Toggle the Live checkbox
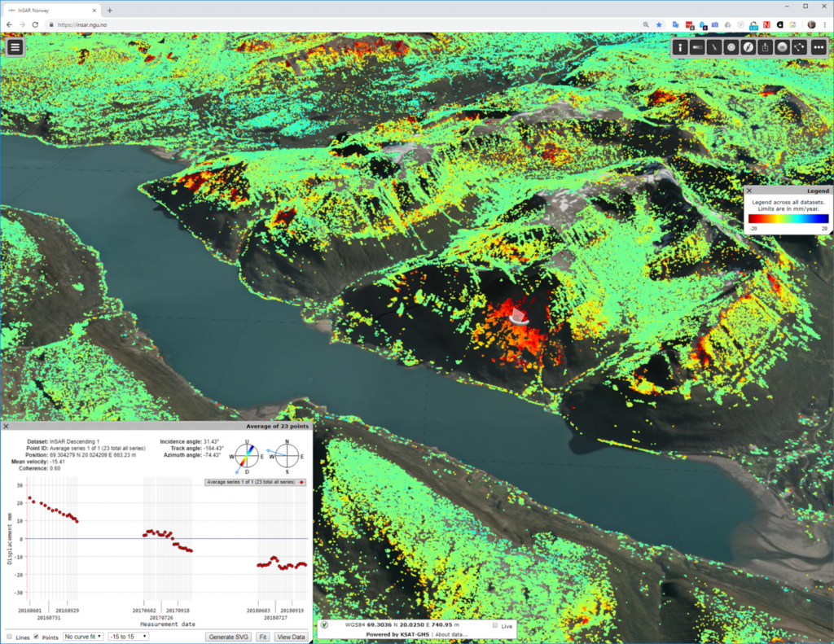The height and width of the screenshot is (644, 834). click(x=495, y=625)
